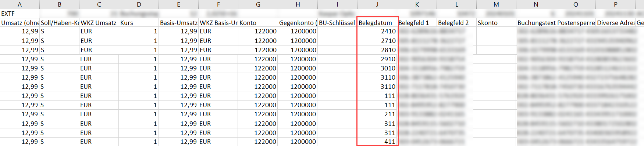
Task: Select the WKZ Umsatz header cell
Action: [99, 23]
